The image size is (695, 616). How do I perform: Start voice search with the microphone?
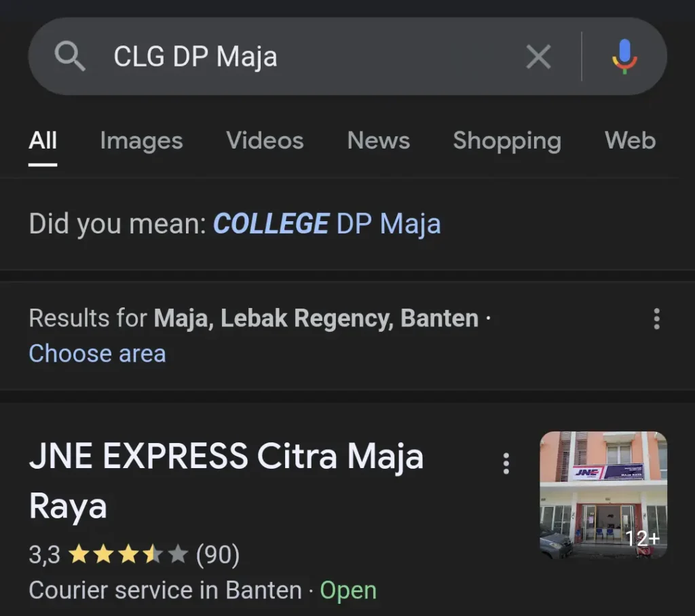pyautogui.click(x=624, y=56)
